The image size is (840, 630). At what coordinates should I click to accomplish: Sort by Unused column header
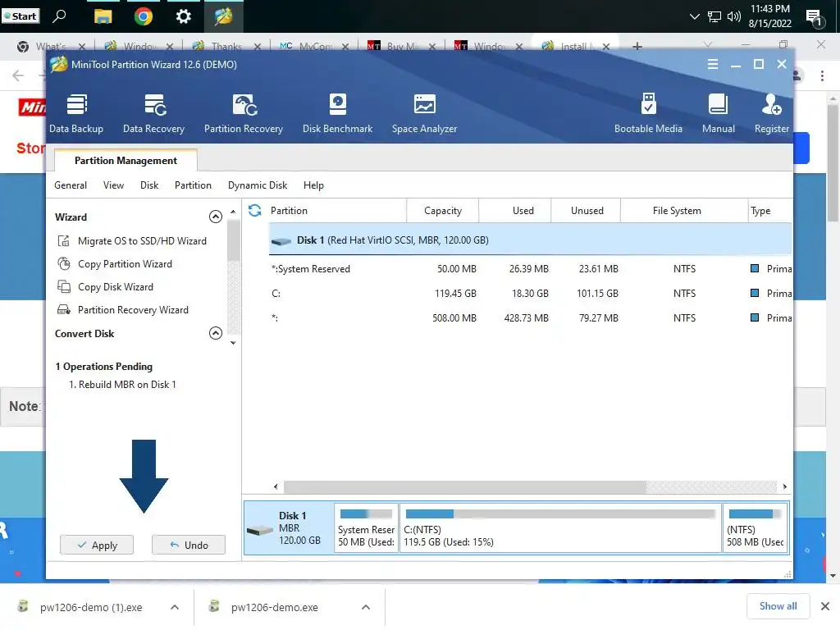pyautogui.click(x=587, y=211)
